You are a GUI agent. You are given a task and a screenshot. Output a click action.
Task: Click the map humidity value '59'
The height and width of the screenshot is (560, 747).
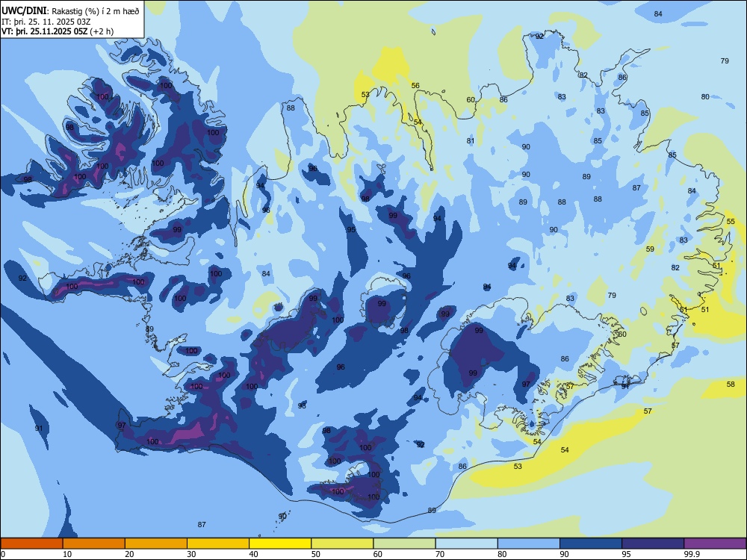click(x=650, y=249)
